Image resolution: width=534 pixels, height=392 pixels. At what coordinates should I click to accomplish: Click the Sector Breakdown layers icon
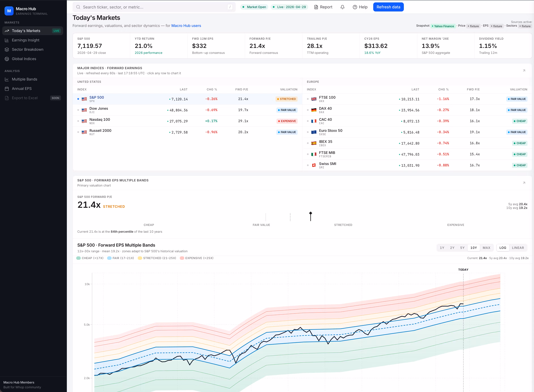tap(7, 50)
